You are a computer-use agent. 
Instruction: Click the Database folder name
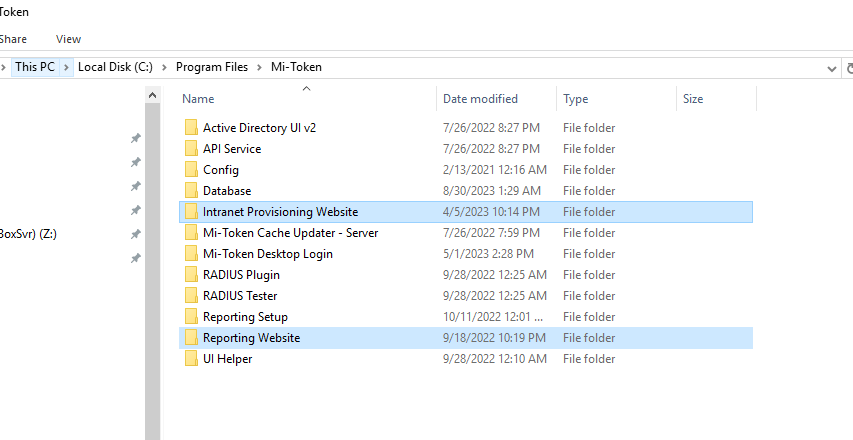(227, 190)
